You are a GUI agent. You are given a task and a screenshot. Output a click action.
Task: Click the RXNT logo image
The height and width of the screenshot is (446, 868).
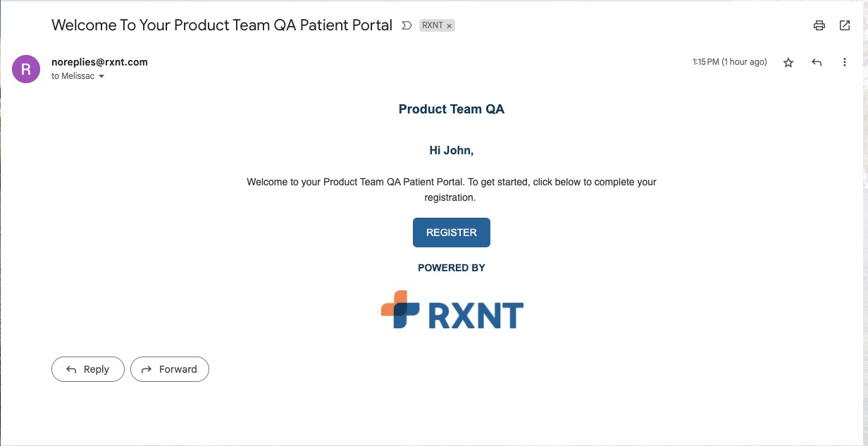coord(452,310)
